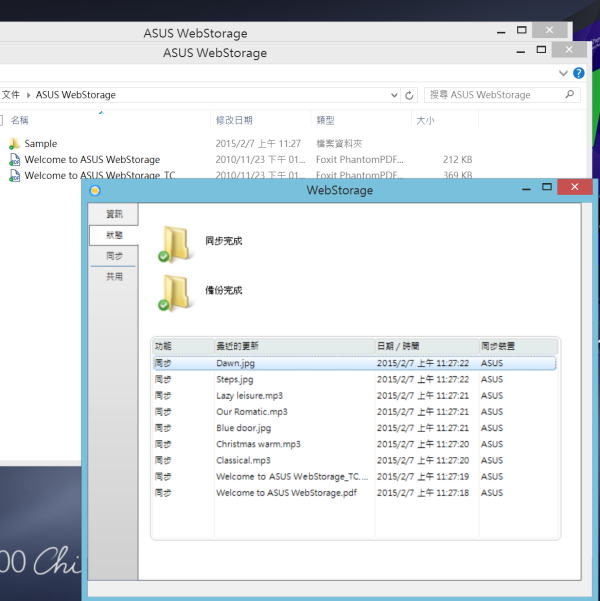Click the refresh icon beside the address bar
The width and height of the screenshot is (600, 601).
[x=409, y=95]
